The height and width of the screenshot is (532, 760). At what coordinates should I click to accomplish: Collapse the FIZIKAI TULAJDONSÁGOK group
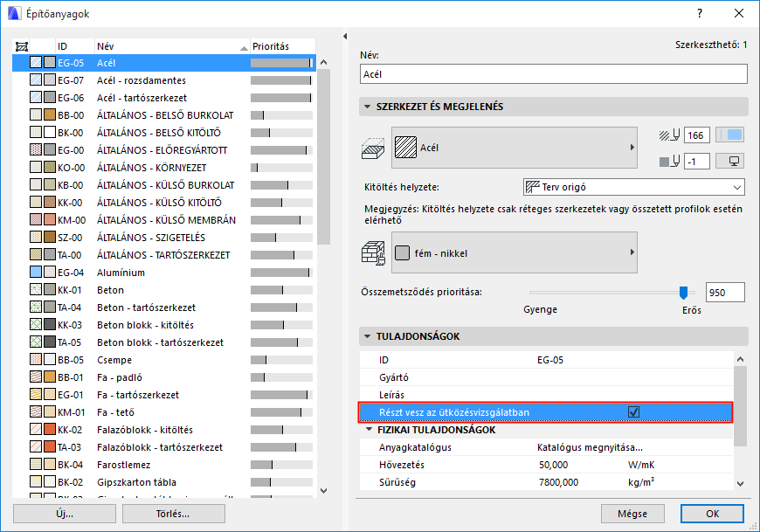pyautogui.click(x=370, y=429)
